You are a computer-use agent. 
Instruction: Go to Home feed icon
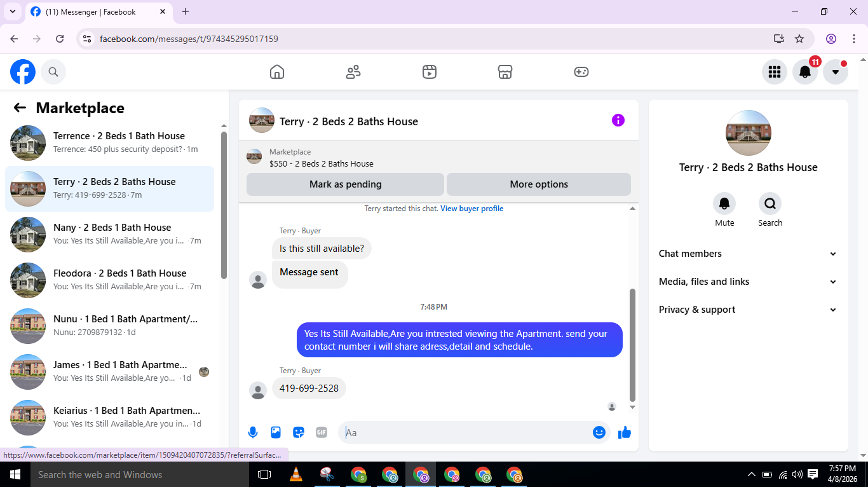(277, 72)
